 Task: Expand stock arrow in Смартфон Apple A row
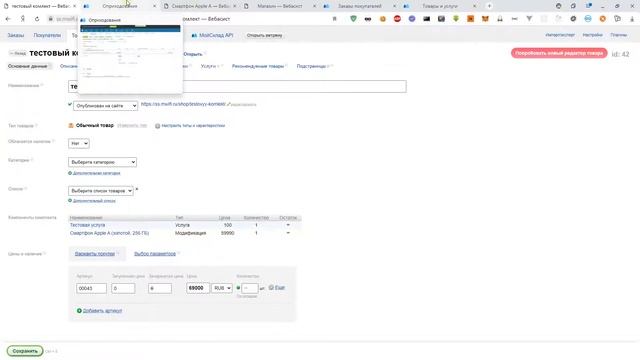point(288,233)
